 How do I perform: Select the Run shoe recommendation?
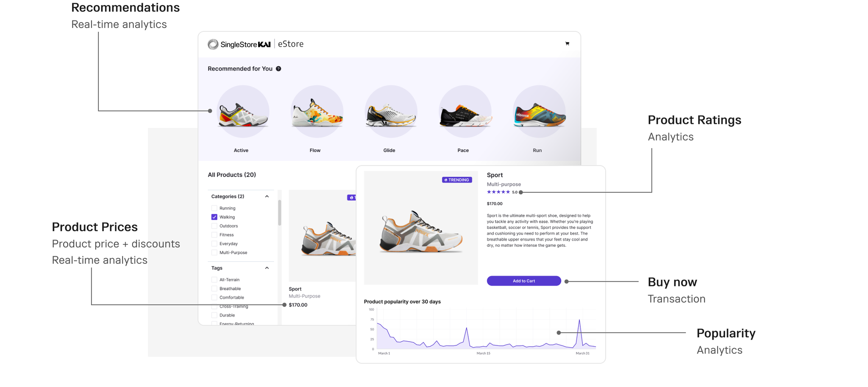point(538,111)
